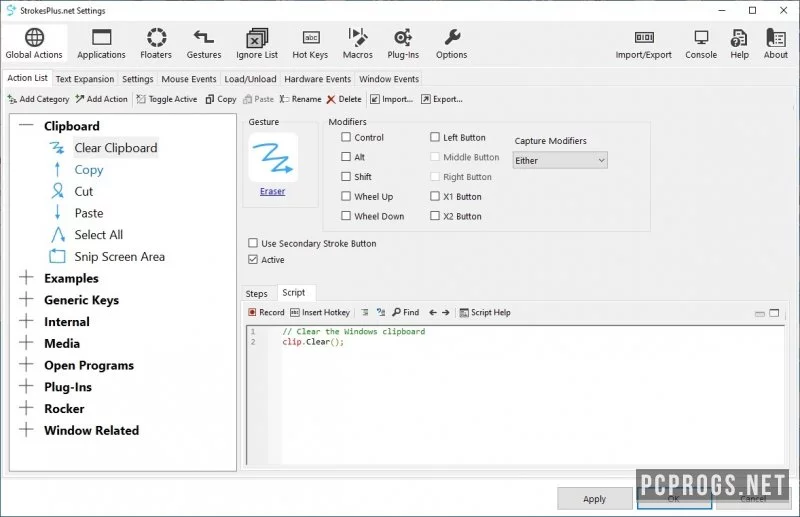800x517 pixels.
Task: Click the Apply button
Action: (x=594, y=499)
